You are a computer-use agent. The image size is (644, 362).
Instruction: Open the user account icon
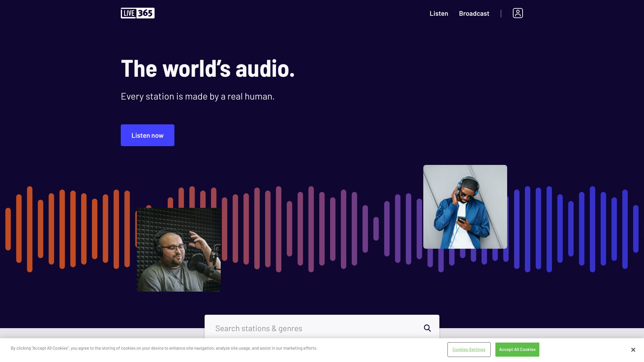click(518, 13)
